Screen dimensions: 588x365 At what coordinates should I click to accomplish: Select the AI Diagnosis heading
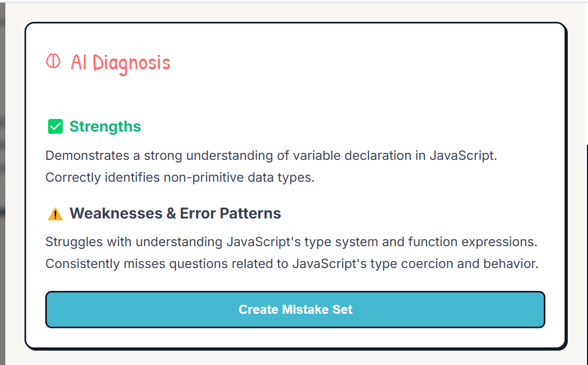(120, 63)
